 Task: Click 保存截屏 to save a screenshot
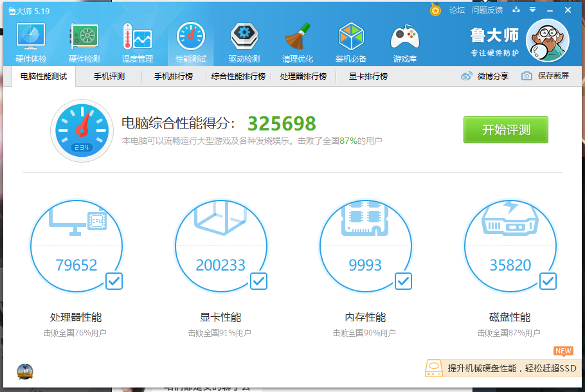point(545,76)
